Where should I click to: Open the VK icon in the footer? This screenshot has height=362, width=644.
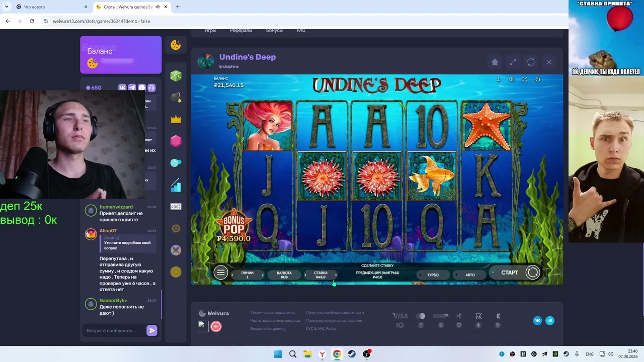pos(537,320)
